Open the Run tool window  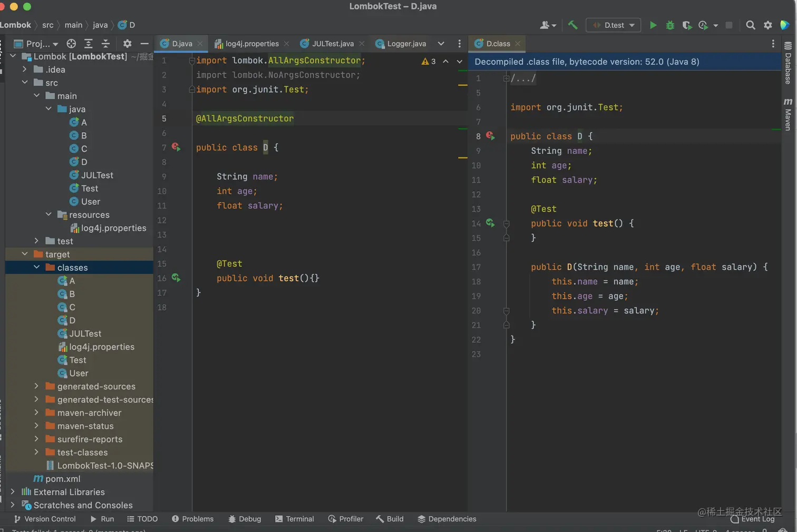pyautogui.click(x=102, y=519)
